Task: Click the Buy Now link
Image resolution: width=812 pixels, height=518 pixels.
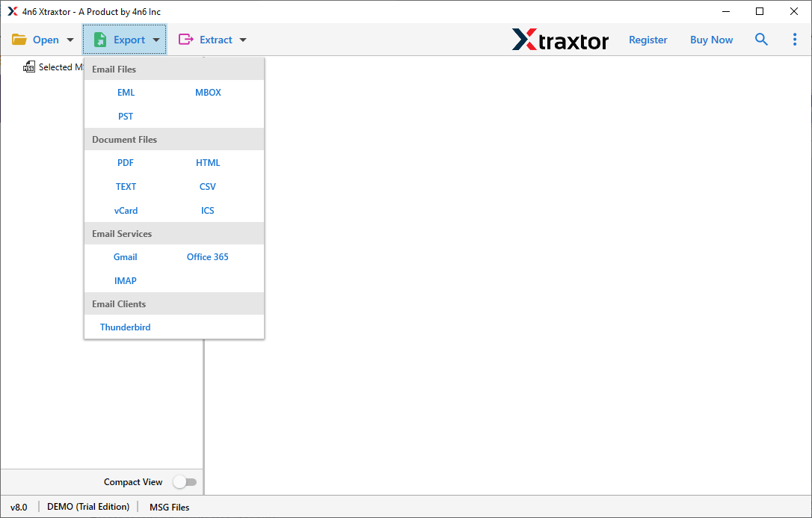Action: tap(711, 40)
